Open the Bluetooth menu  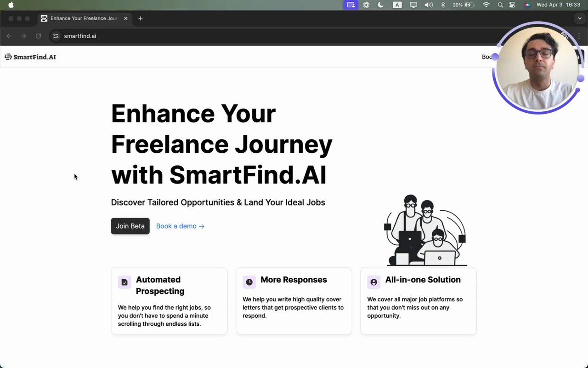[x=443, y=5]
